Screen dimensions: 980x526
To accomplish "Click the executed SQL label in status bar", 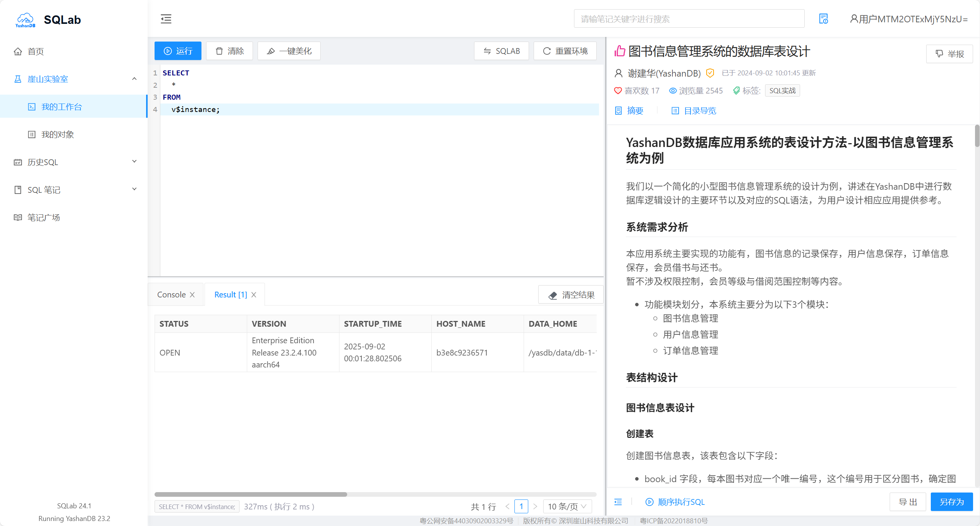I will (x=197, y=506).
